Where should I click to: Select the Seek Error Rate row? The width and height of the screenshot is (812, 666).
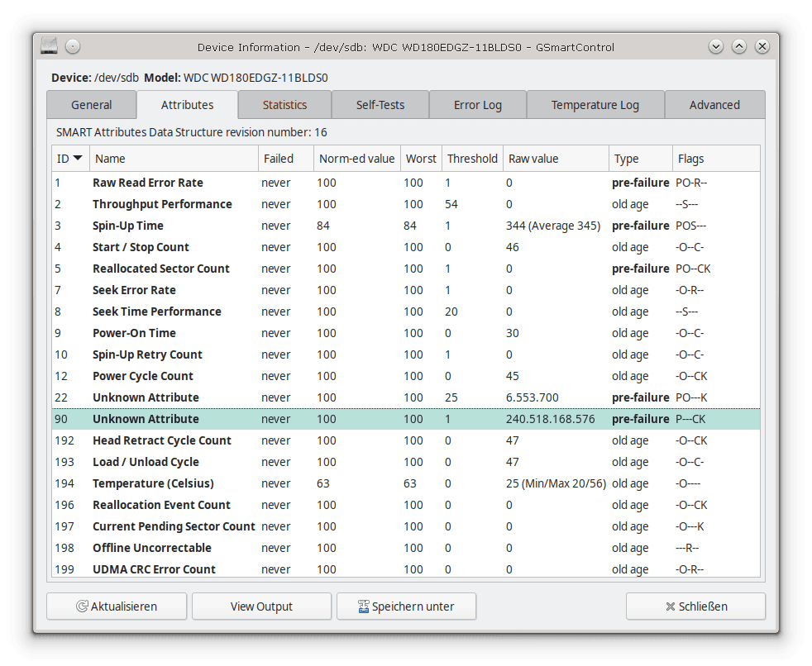[406, 290]
